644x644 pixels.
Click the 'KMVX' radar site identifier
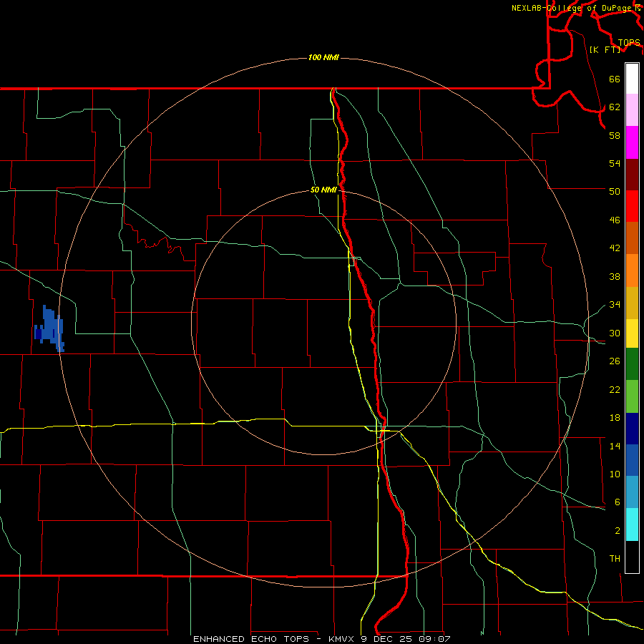342,639
